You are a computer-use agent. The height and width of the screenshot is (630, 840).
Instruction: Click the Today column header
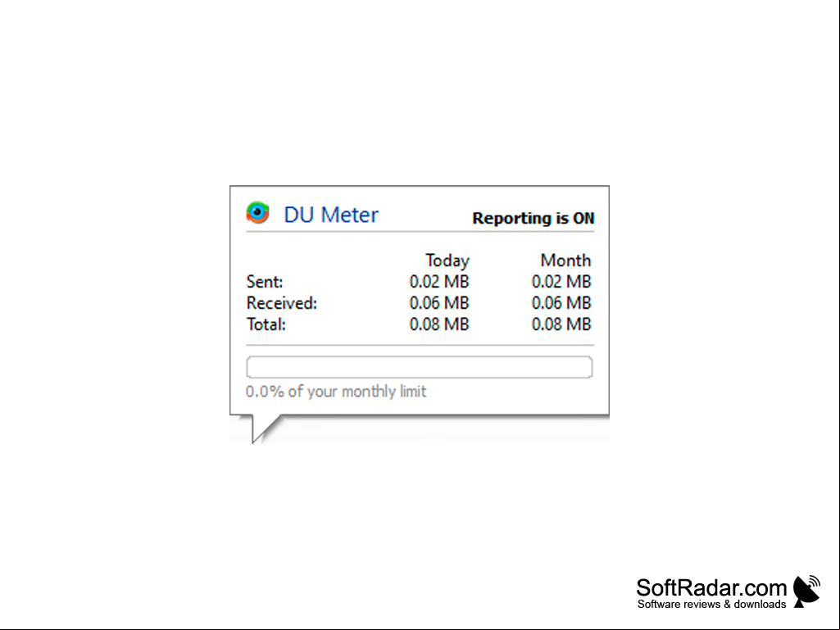447,261
